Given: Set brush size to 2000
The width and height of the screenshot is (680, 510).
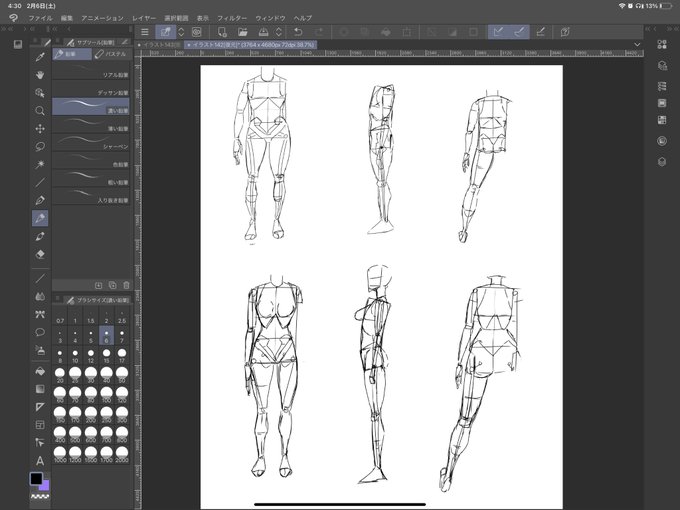Looking at the screenshot, I should pyautogui.click(x=122, y=454).
